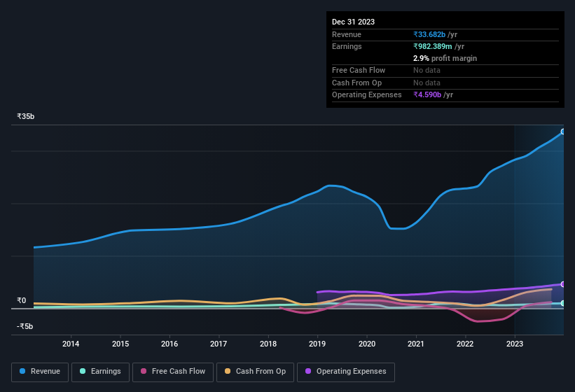
Task: Click the 2021 x-axis year label
Action: tap(416, 344)
